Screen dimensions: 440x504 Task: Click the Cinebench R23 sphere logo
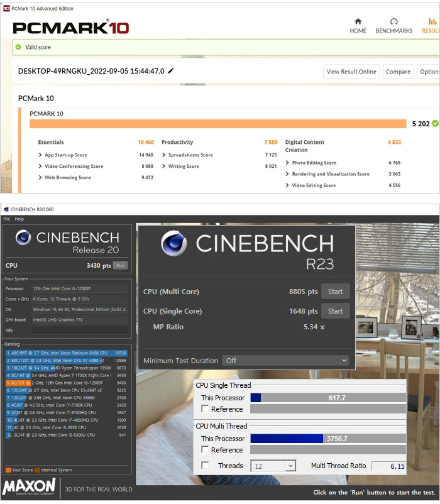point(173,243)
